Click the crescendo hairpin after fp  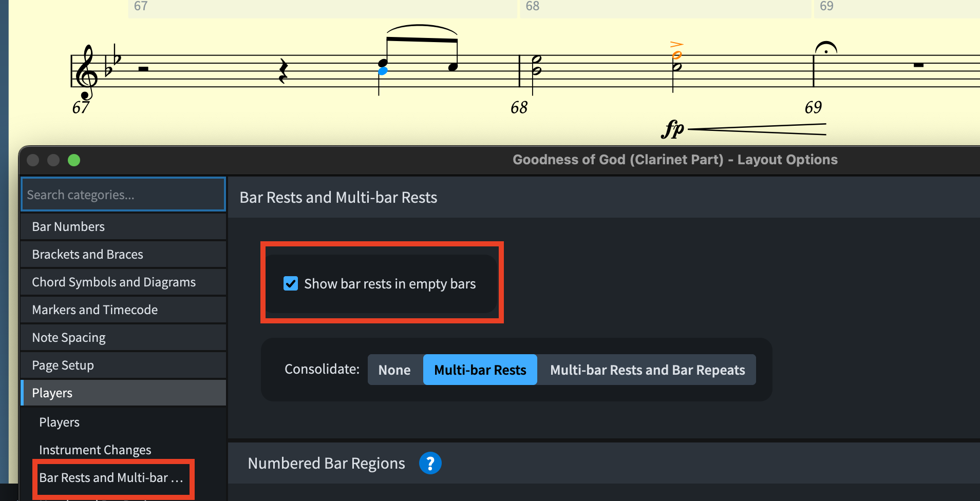[757, 129]
